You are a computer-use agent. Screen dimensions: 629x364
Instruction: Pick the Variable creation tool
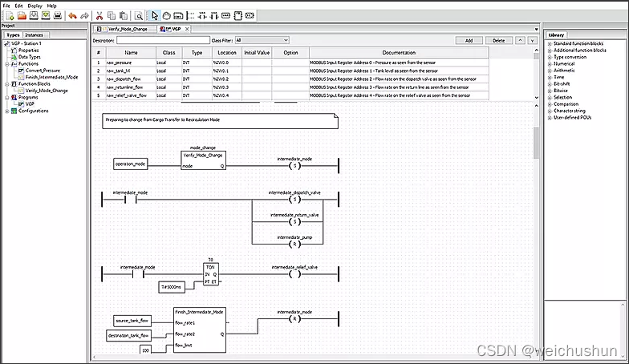point(226,16)
